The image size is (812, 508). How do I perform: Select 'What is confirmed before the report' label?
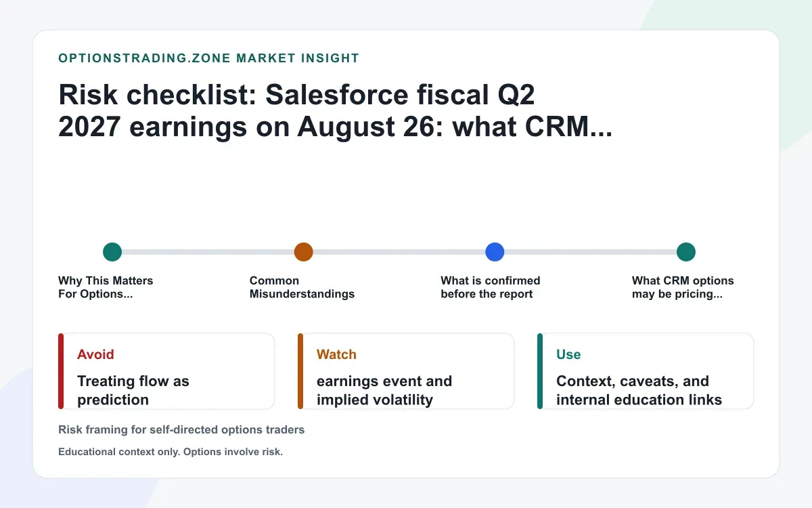pyautogui.click(x=491, y=287)
